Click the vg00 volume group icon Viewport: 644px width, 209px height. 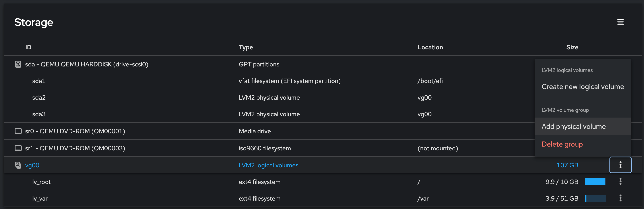point(18,165)
